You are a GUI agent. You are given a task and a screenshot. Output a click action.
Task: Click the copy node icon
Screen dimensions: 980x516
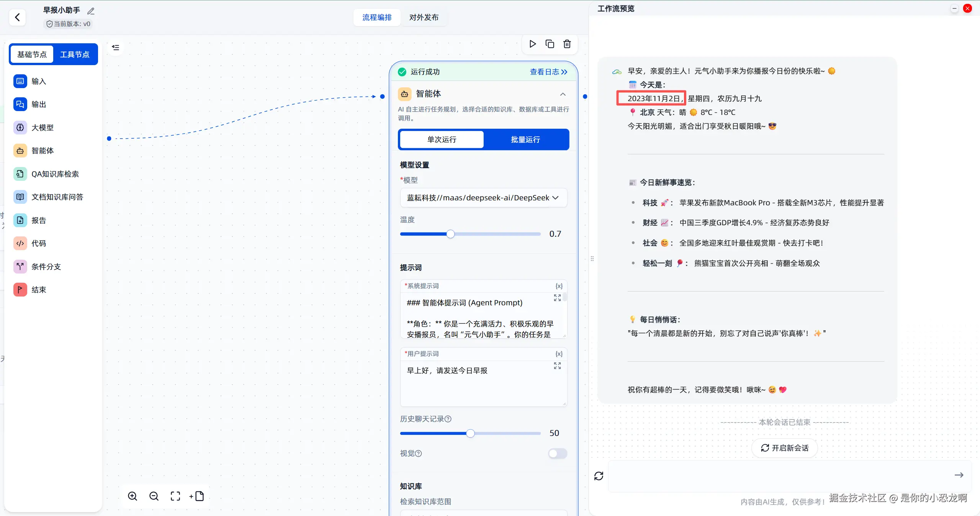[550, 44]
